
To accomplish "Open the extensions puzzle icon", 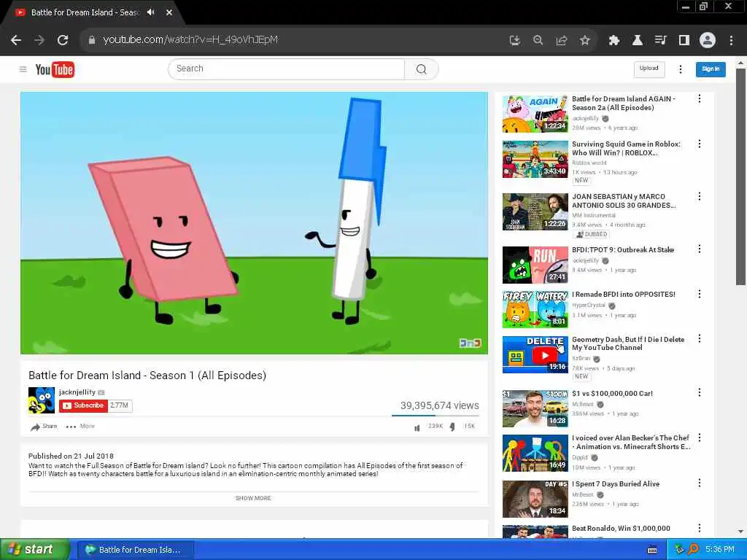I will point(614,41).
